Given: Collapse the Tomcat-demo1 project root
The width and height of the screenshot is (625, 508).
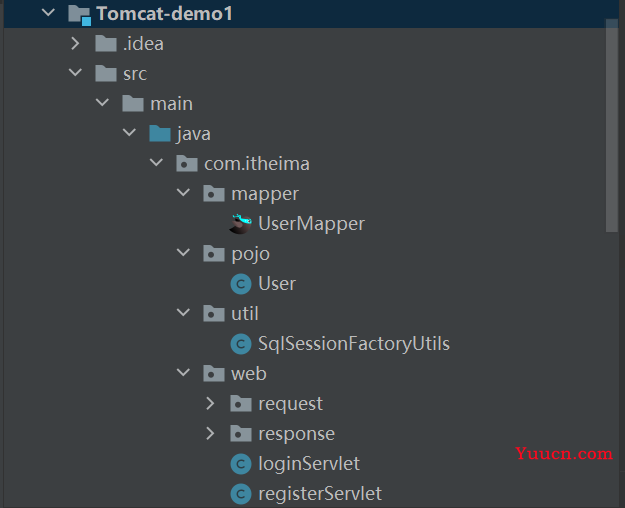Looking at the screenshot, I should point(48,13).
